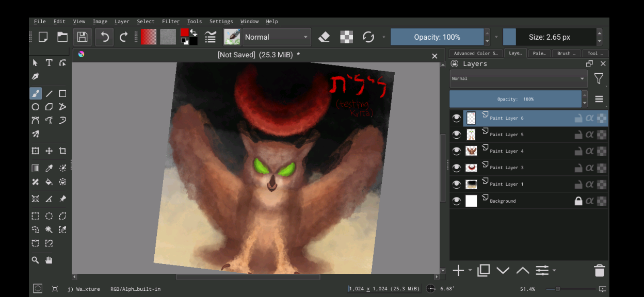
Task: Unlock the Background layer with its padlock
Action: point(578,201)
